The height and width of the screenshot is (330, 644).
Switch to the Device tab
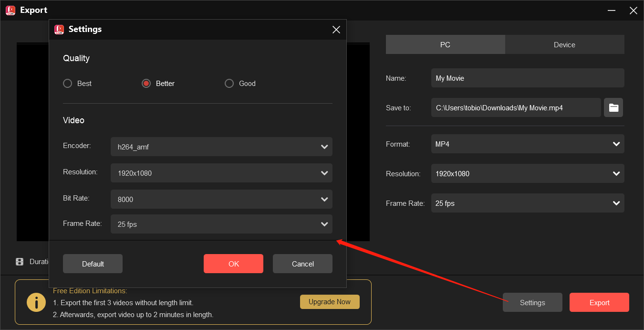564,44
